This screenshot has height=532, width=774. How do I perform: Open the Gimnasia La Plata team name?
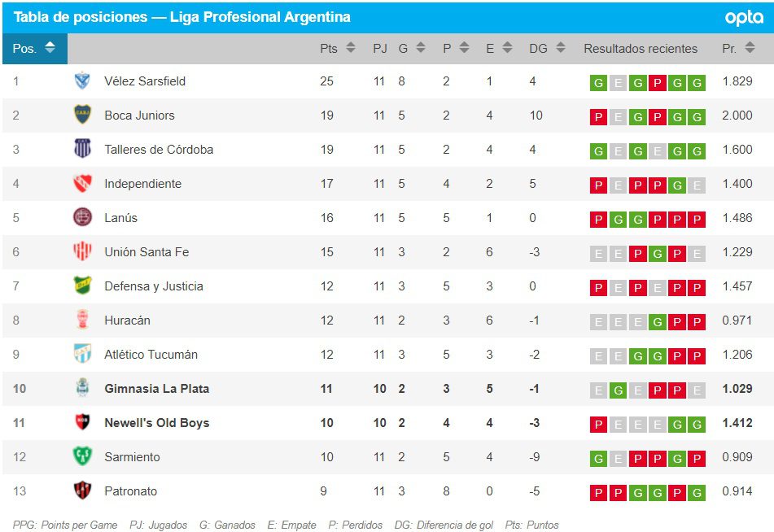coord(156,389)
